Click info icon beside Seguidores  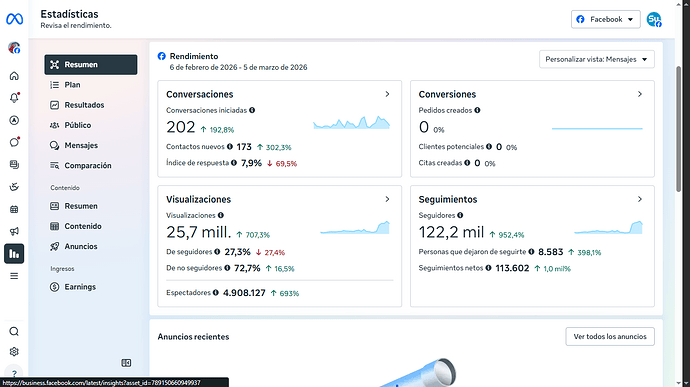(460, 215)
